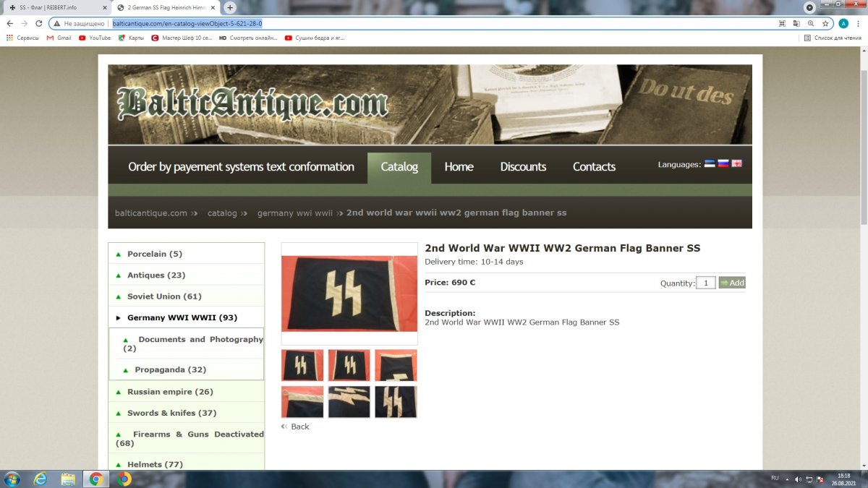
Task: Reload the page with the refresh icon
Action: click(x=38, y=23)
